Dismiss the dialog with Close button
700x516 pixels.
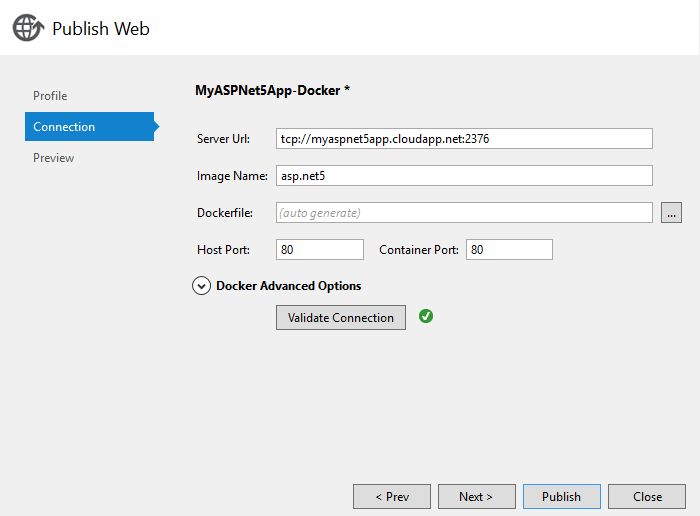point(647,497)
